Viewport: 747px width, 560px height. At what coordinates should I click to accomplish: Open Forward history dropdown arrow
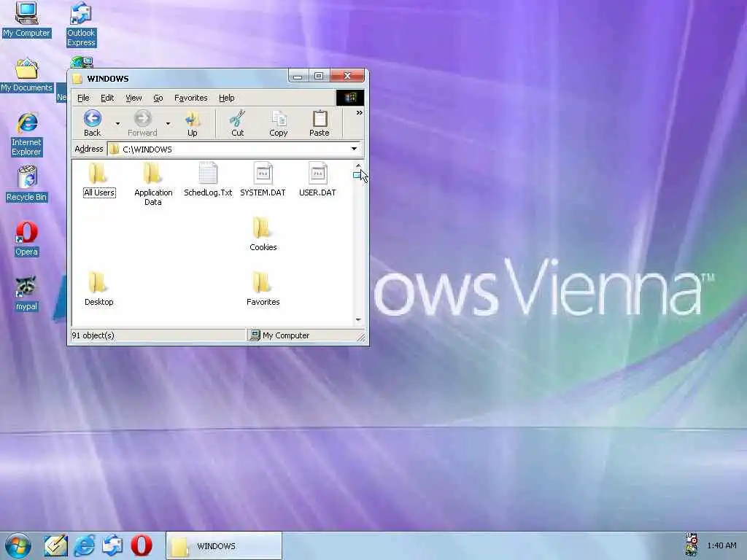[168, 124]
